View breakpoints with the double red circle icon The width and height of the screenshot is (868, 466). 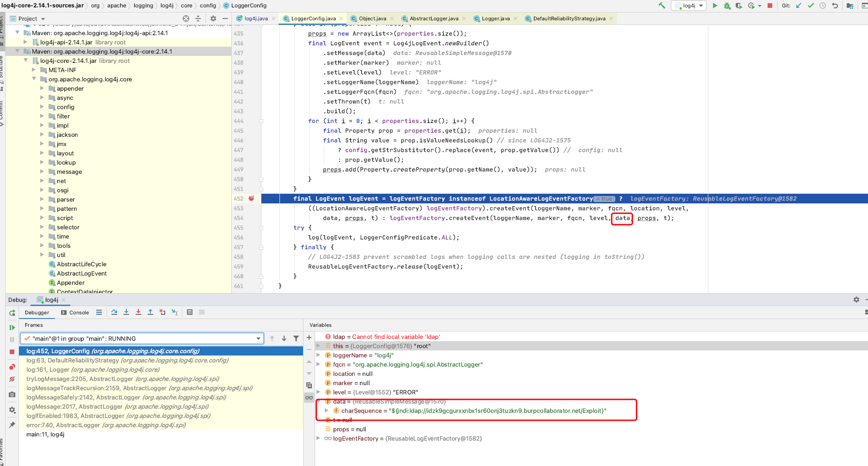tap(12, 367)
